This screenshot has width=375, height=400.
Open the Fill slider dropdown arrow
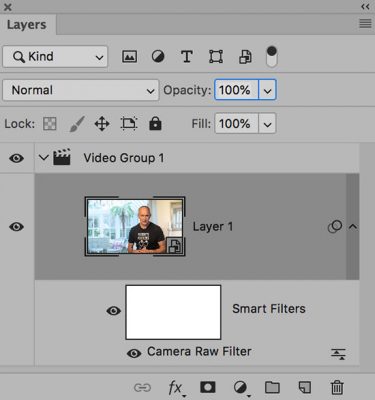267,124
